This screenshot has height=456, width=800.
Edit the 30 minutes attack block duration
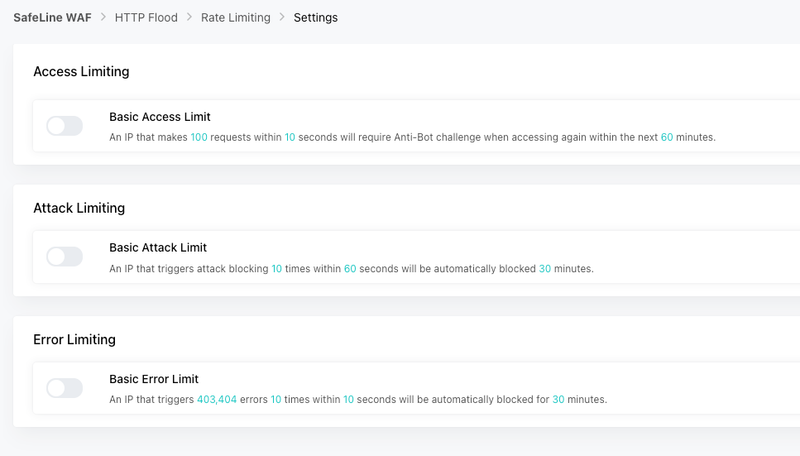pos(545,269)
